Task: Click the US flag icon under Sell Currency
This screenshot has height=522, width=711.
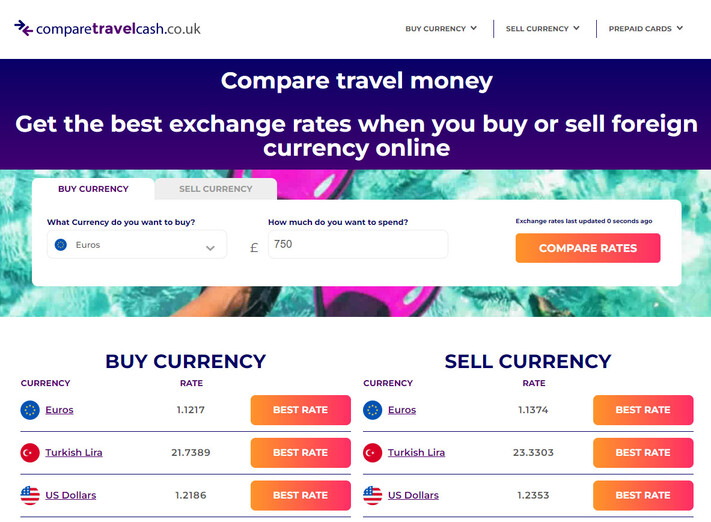Action: (x=373, y=495)
